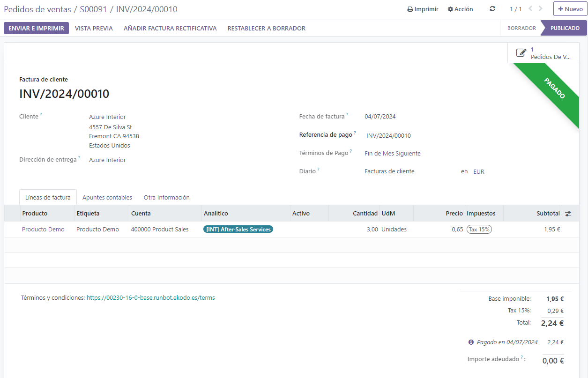This screenshot has height=378, width=588.
Task: Open the Otra Información tab
Action: [x=166, y=197]
